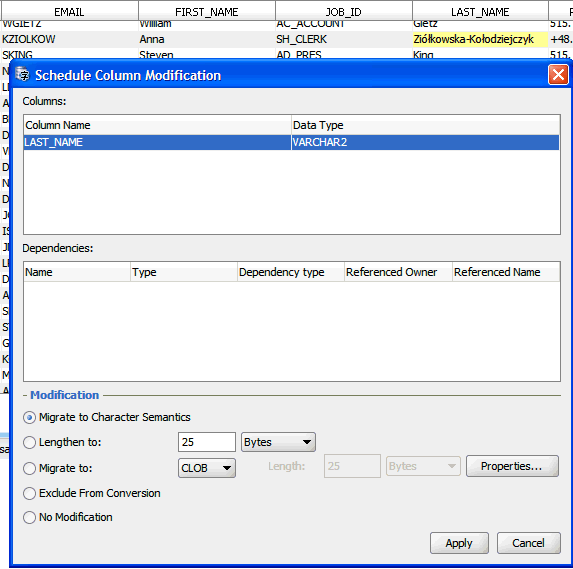Screen dimensions: 573x569
Task: Open the Bytes unit dropdown for Lengthen
Action: coord(278,442)
